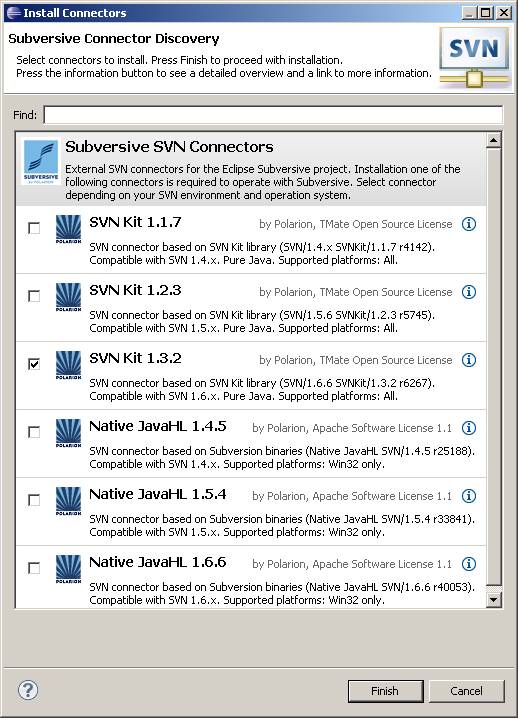Click the help question mark icon
518x718 pixels.
tap(28, 690)
